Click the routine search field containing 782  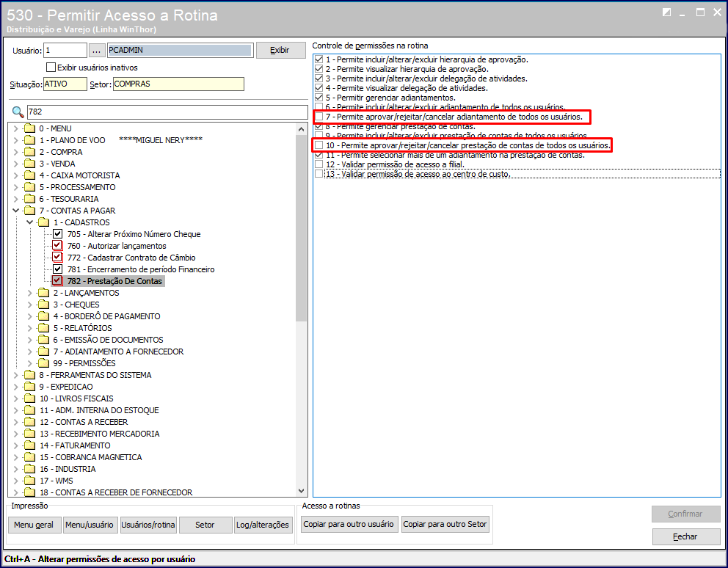point(167,112)
